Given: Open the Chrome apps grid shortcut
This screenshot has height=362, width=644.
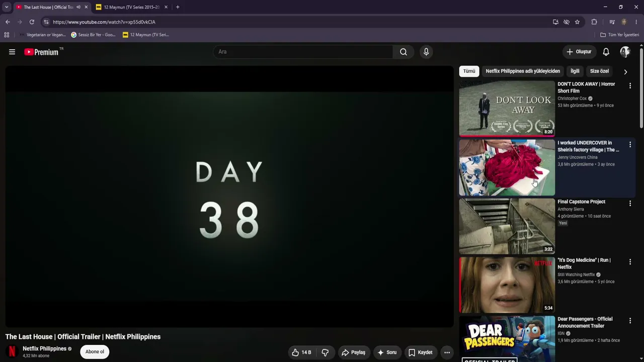Looking at the screenshot, I should coord(7,35).
